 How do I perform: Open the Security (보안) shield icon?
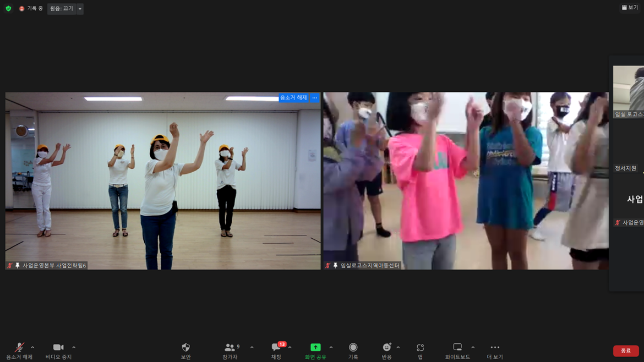tap(185, 348)
